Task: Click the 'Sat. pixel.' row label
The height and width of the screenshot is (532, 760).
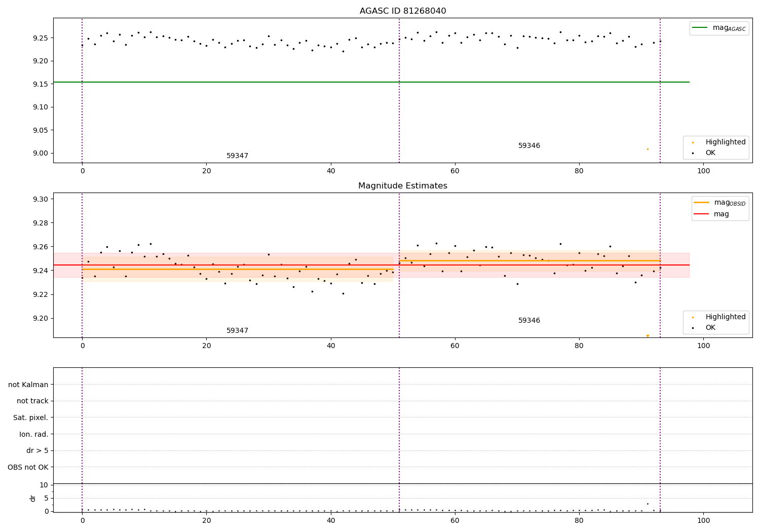Action: pos(31,417)
